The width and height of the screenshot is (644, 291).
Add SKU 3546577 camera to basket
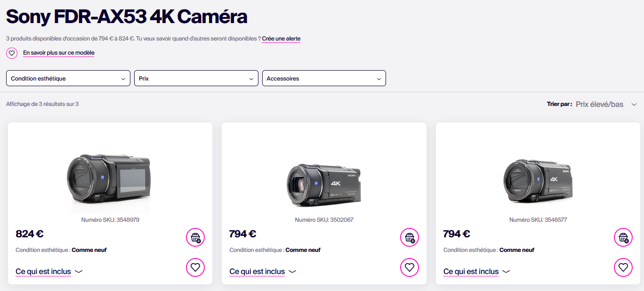[x=623, y=237]
